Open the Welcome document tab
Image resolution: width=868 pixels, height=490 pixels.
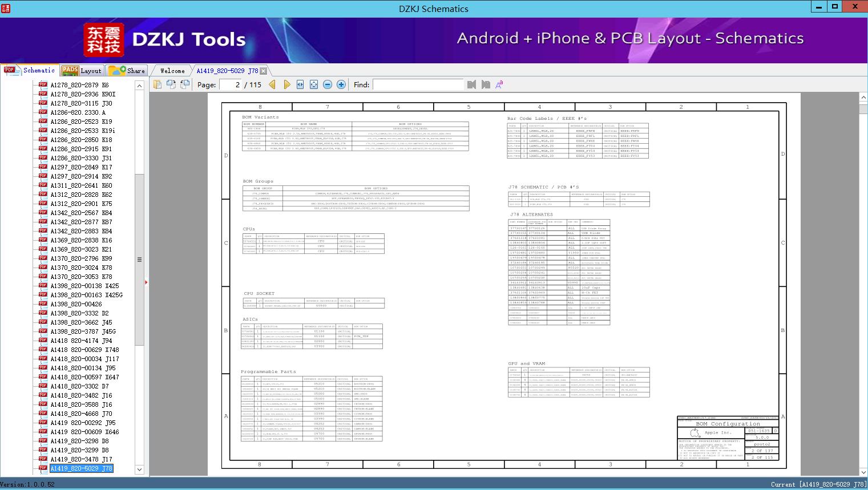(x=172, y=71)
